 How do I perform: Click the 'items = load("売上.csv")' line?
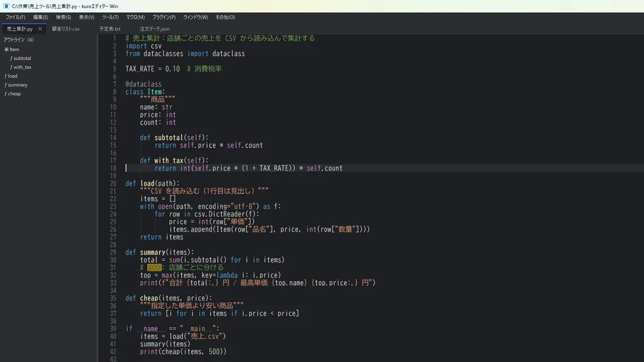point(183,336)
